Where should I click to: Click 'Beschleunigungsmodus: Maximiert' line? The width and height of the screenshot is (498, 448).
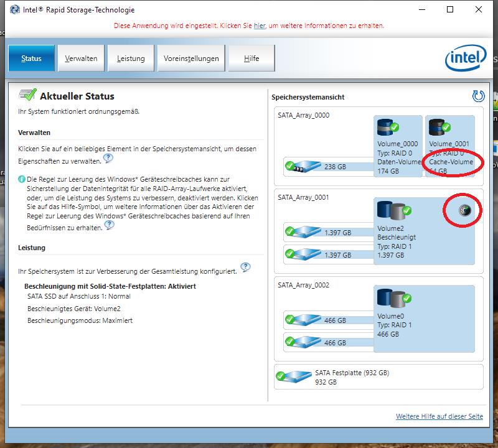(80, 320)
